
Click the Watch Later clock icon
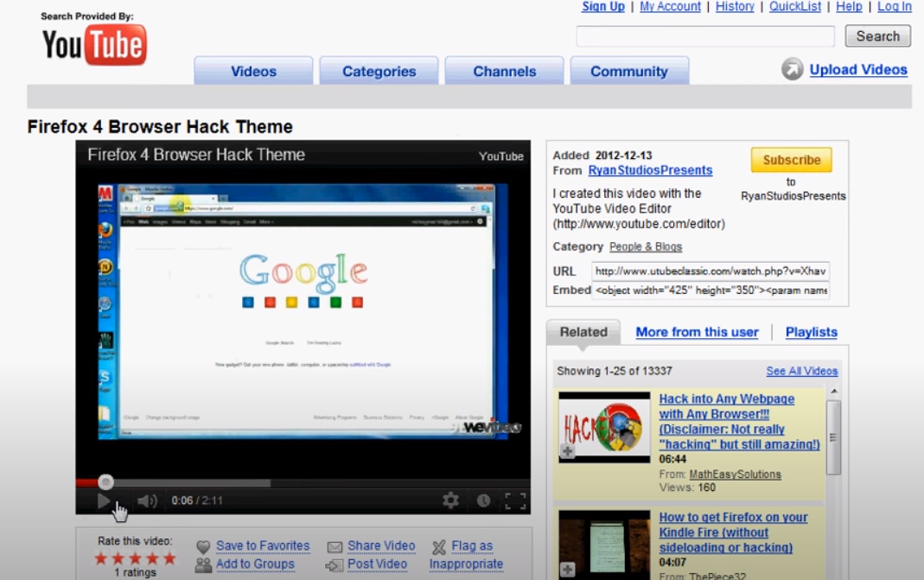click(483, 500)
